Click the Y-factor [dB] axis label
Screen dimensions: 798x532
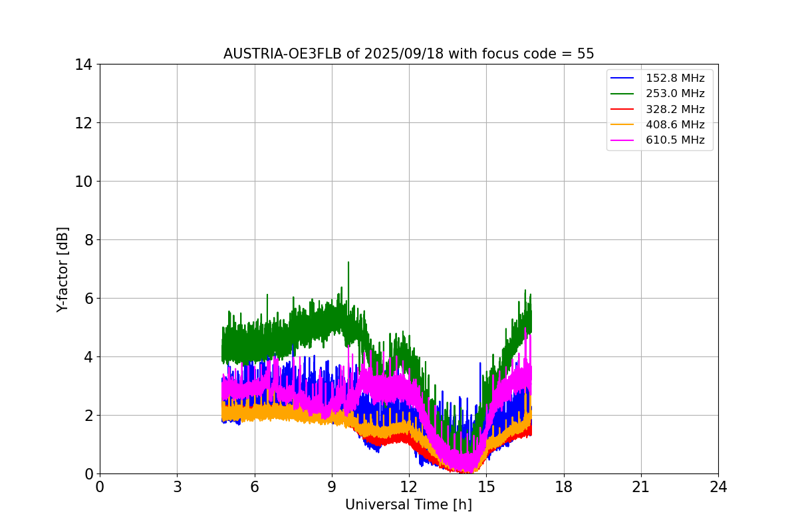click(x=63, y=269)
